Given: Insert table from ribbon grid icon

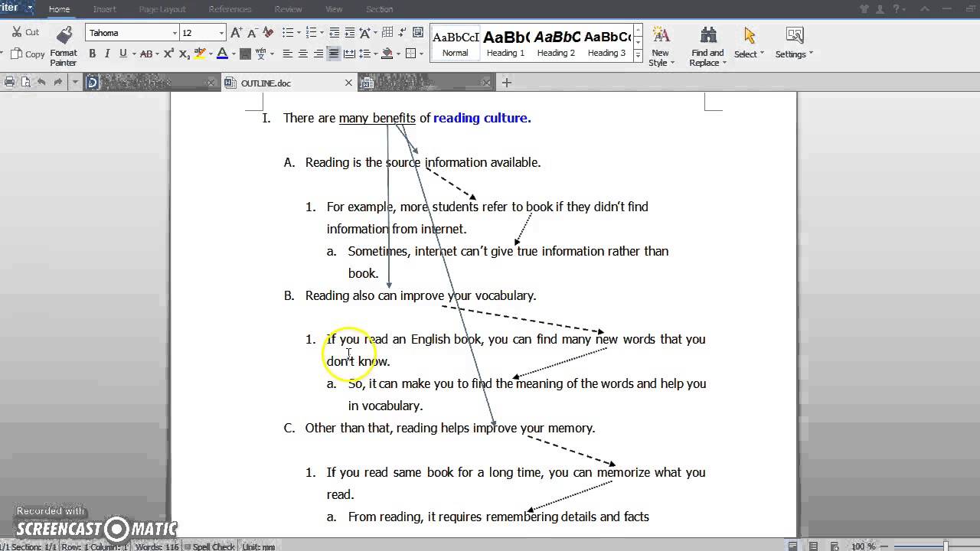Looking at the screenshot, I should point(387,32).
